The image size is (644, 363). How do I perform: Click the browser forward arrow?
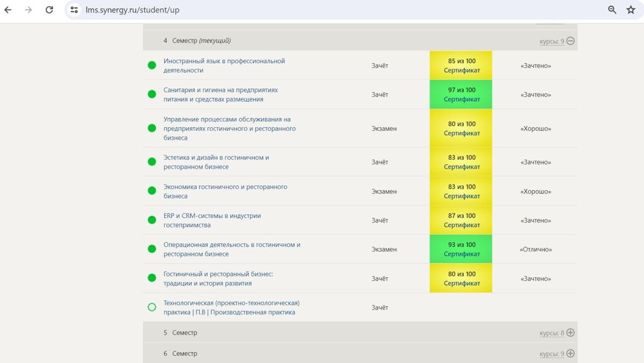(x=28, y=10)
